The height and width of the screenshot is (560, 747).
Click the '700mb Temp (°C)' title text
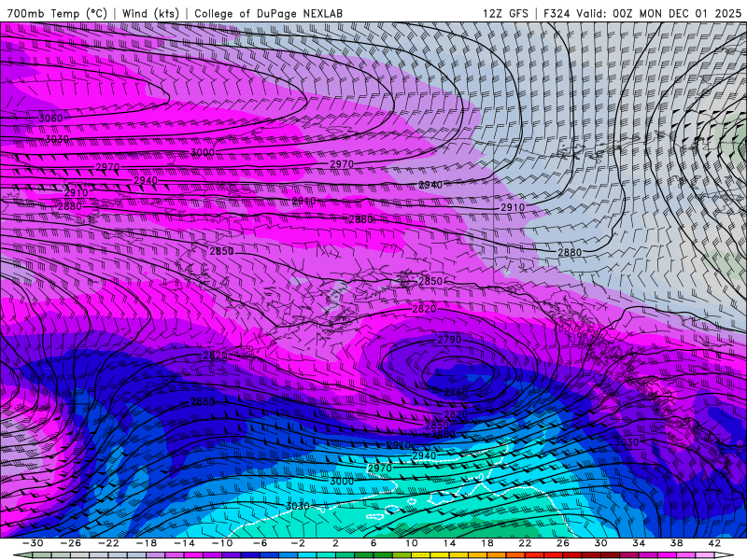[57, 13]
